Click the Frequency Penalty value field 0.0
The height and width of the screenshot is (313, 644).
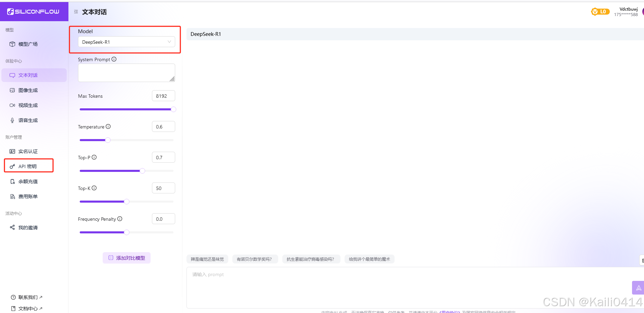(x=164, y=219)
